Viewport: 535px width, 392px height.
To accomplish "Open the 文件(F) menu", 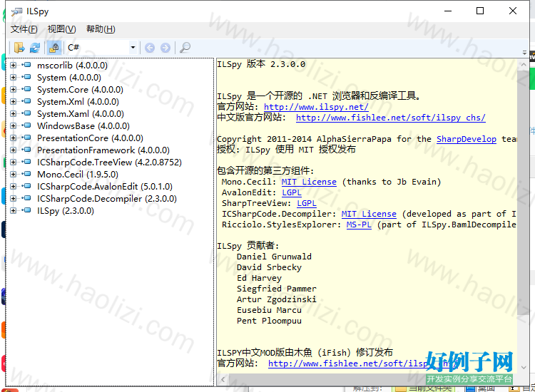I will click(x=24, y=29).
